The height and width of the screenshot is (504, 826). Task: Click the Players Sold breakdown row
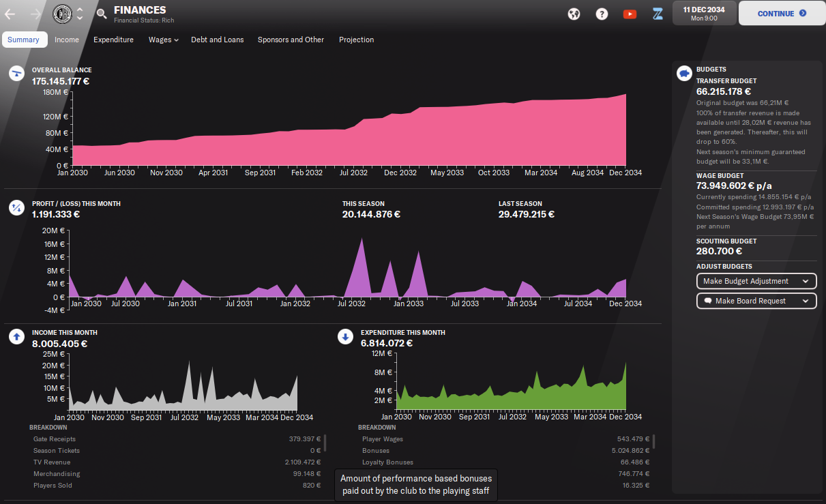(177, 486)
